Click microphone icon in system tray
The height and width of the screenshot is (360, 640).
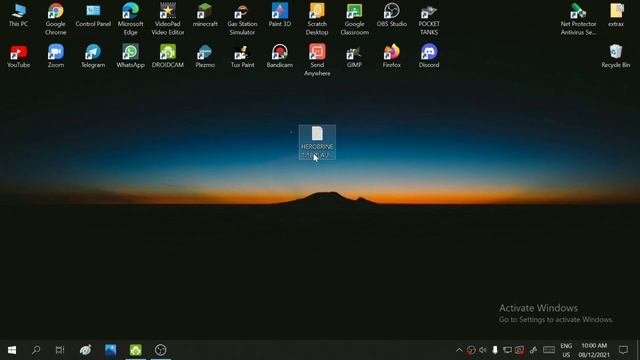495,350
